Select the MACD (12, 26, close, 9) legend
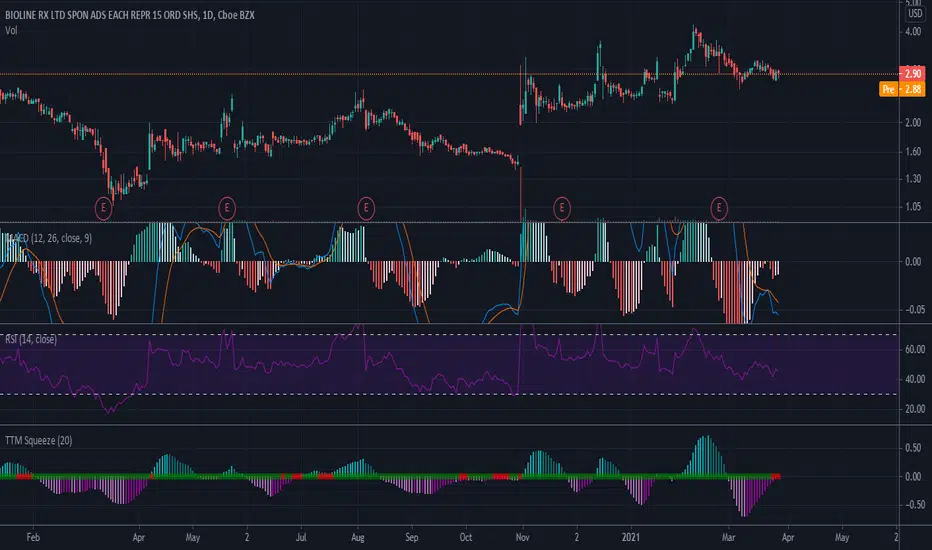932x550 pixels. 48,238
